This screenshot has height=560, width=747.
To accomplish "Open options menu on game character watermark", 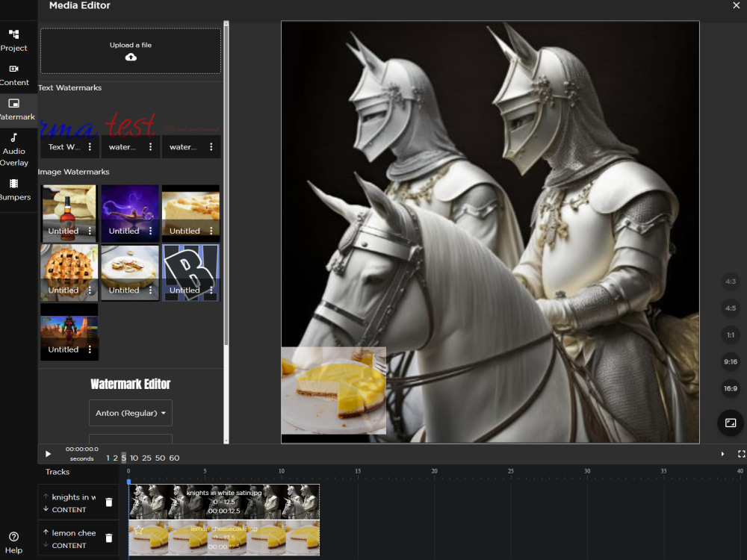I will pos(90,349).
